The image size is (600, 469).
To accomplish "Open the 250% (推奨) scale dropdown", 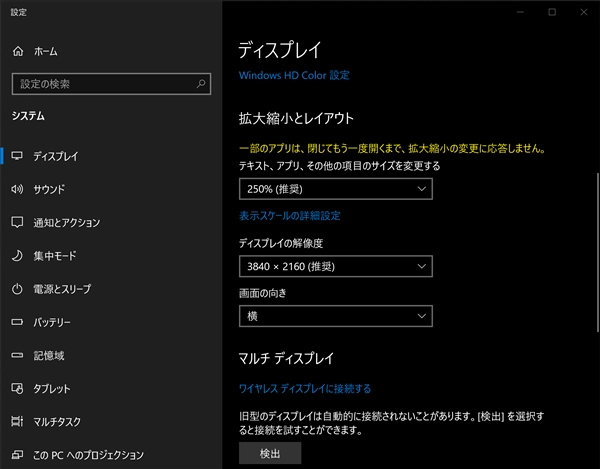I will [336, 189].
